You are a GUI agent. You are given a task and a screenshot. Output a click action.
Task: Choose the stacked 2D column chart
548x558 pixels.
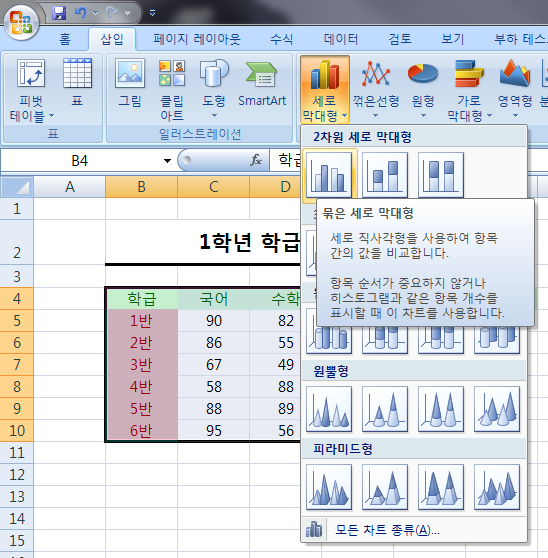[x=385, y=175]
